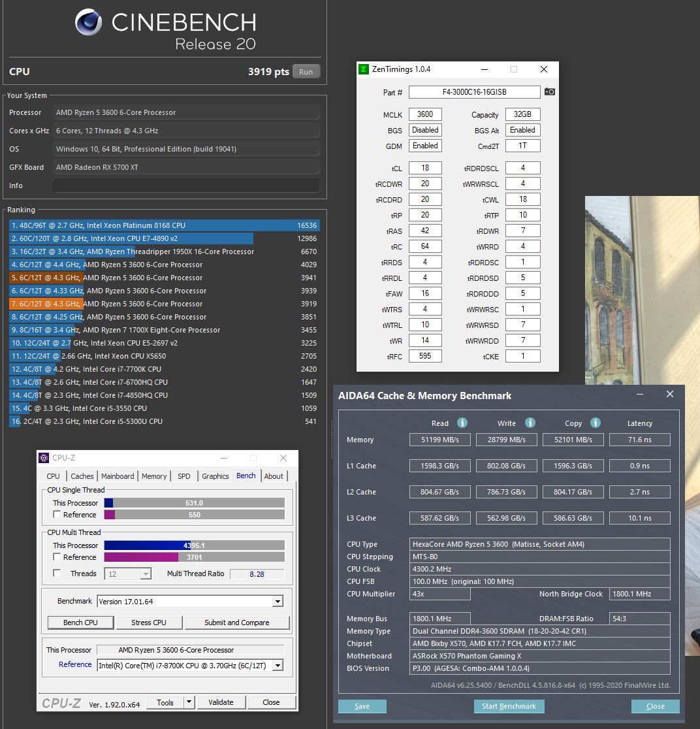This screenshot has height=729, width=700.
Task: Click the info icon next to Read
Action: (x=462, y=423)
